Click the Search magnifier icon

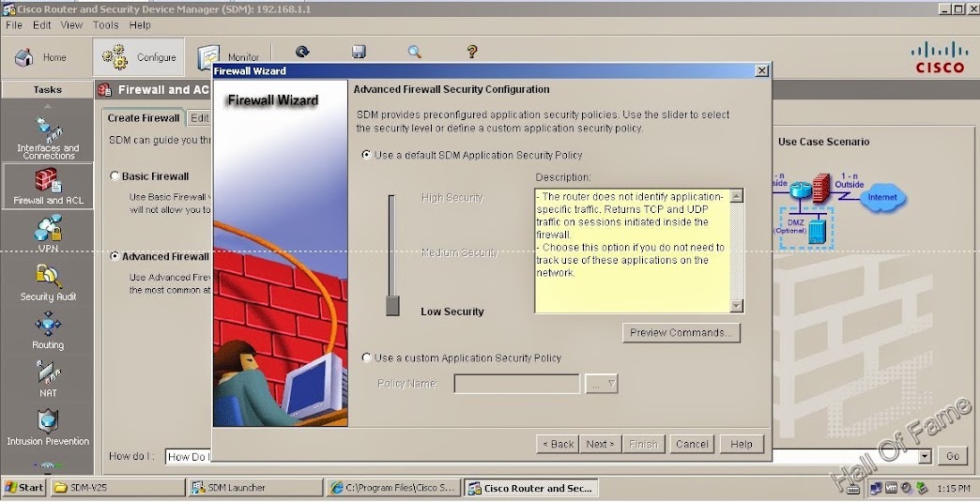tap(414, 52)
